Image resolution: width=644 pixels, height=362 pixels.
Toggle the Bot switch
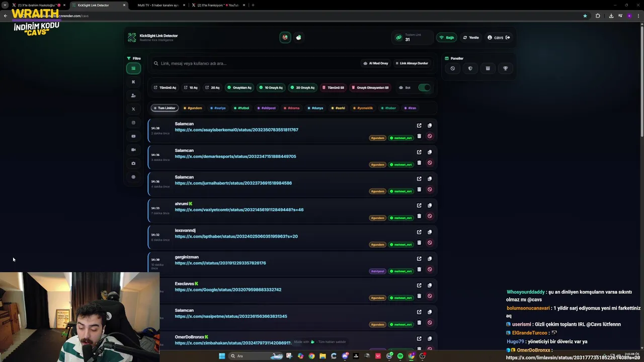[x=424, y=87]
